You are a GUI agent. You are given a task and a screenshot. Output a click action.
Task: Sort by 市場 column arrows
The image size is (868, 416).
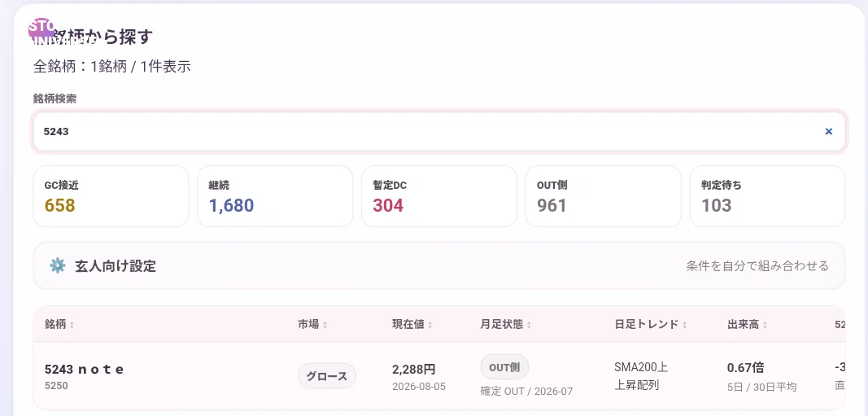click(325, 325)
